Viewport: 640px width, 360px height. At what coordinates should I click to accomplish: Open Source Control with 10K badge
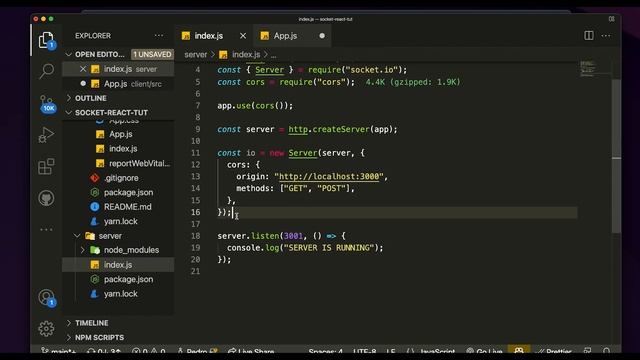coord(47,103)
